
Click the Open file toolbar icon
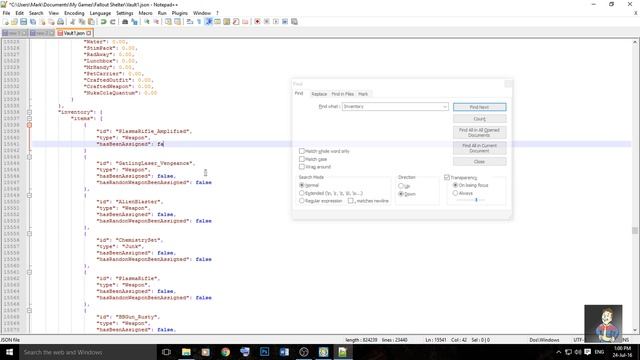[x=14, y=22]
